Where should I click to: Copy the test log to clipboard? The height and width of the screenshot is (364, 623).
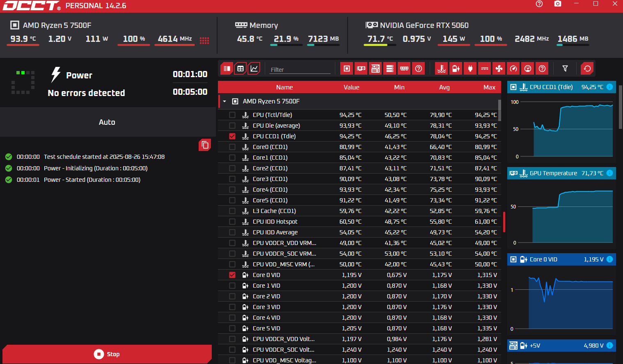(205, 145)
